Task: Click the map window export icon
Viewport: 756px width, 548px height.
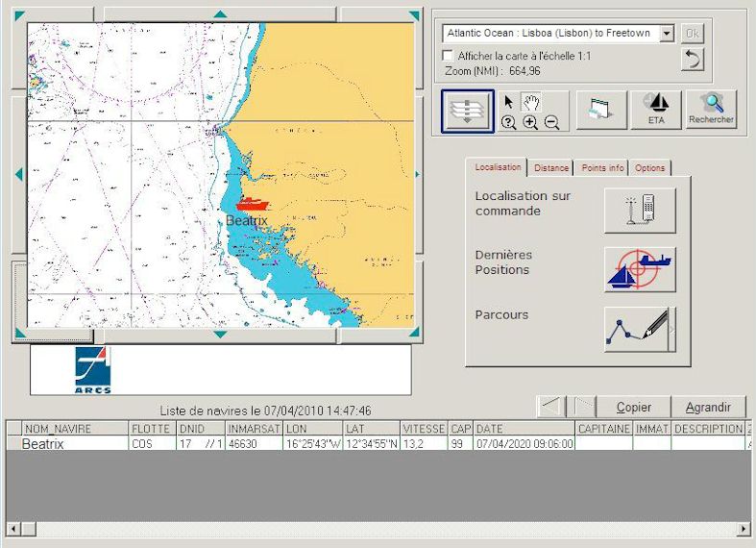Action: point(601,110)
